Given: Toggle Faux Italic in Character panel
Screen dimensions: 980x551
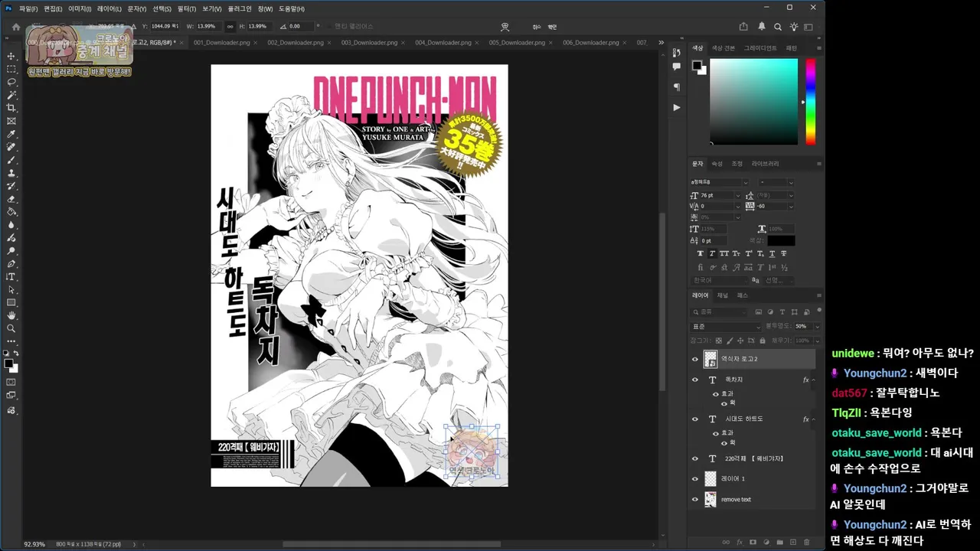Looking at the screenshot, I should click(x=712, y=253).
